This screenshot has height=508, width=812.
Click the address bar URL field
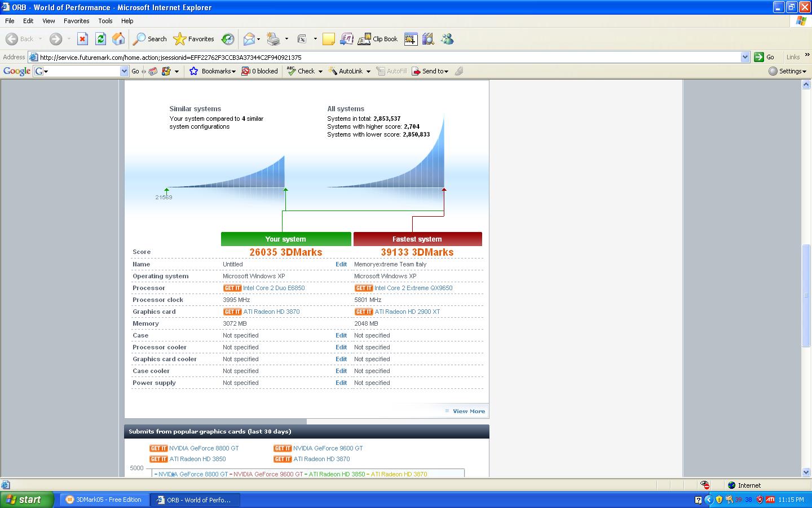[389, 57]
